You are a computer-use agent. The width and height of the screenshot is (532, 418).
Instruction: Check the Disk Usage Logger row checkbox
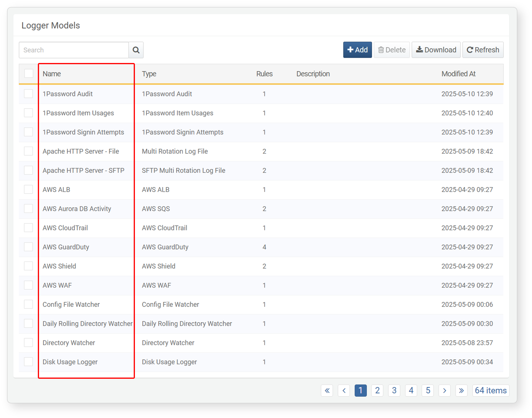(x=29, y=362)
